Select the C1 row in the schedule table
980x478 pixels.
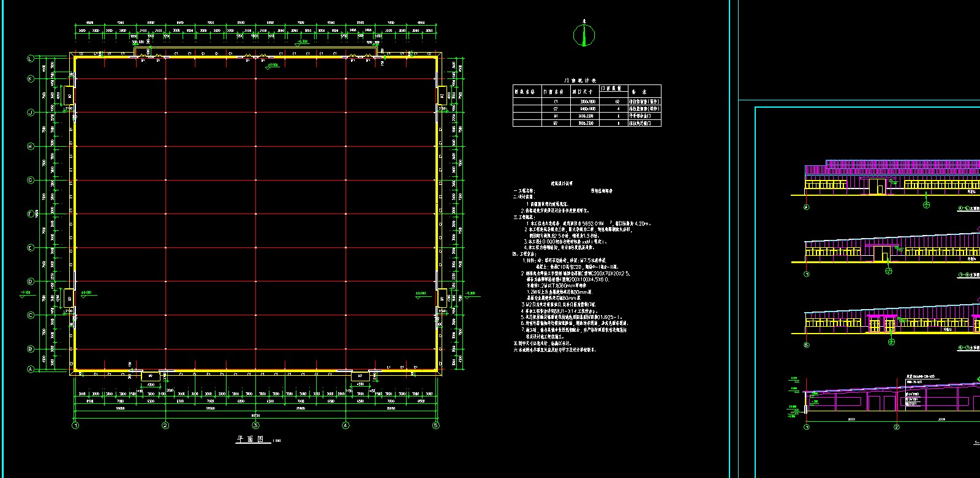click(x=586, y=102)
